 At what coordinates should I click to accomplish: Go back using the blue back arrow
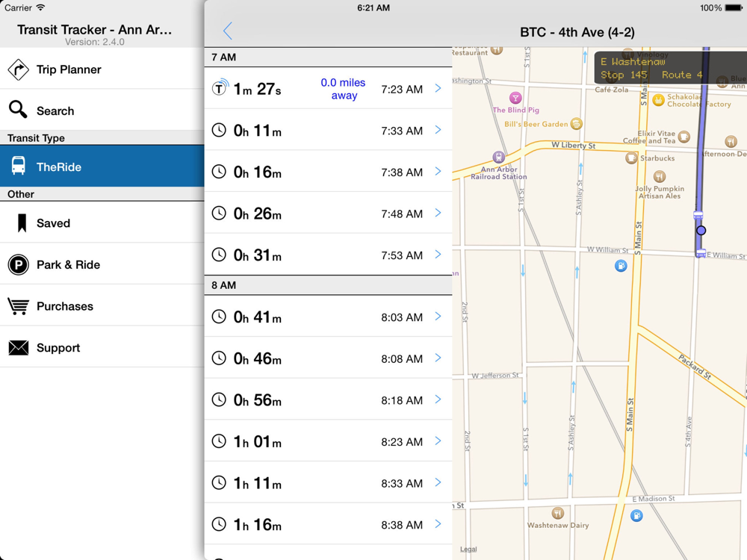point(228,31)
